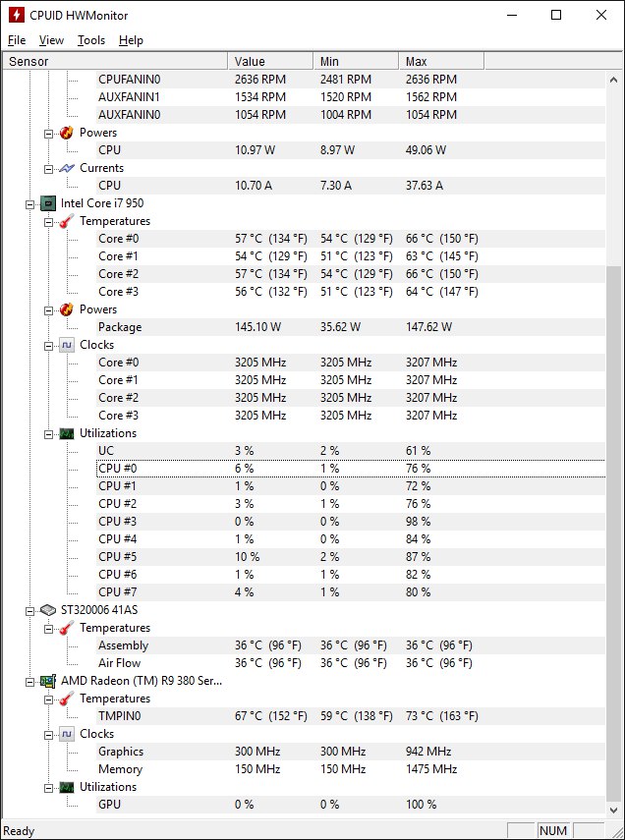Click the Currents waveform icon
The image size is (625, 840).
point(66,168)
